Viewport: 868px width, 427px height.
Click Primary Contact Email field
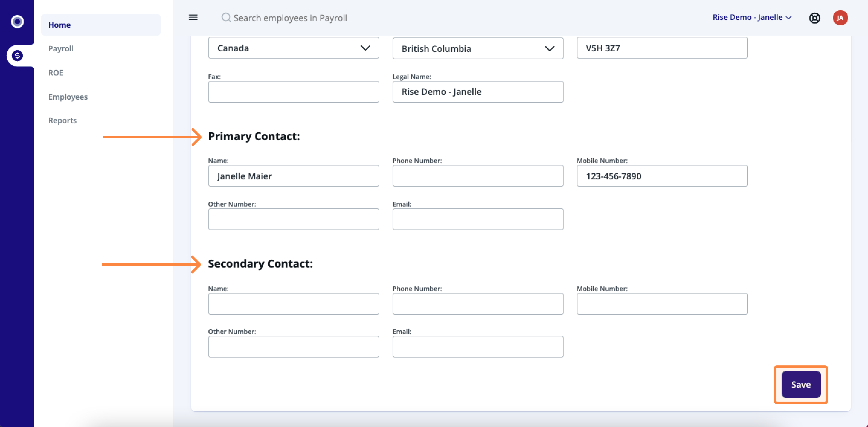pyautogui.click(x=478, y=220)
